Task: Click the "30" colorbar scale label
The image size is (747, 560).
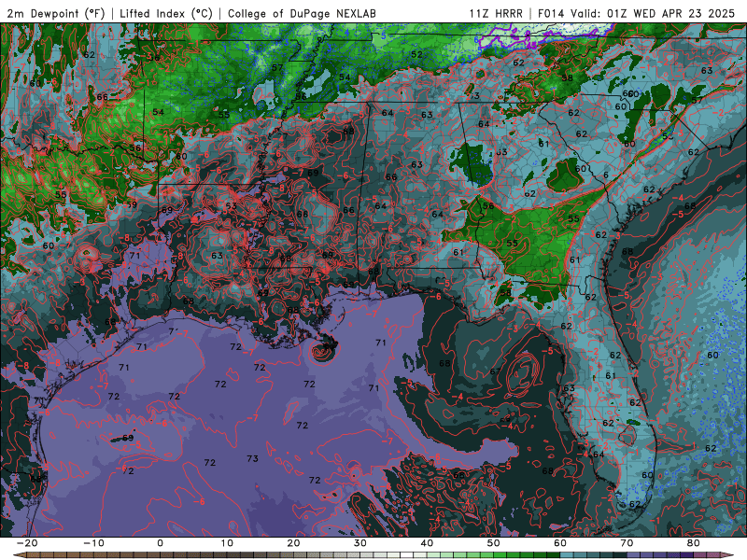Action: 360,543
